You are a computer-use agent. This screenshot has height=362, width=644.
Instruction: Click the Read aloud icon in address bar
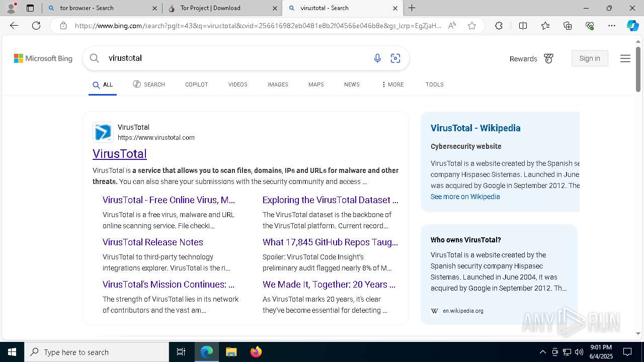pyautogui.click(x=452, y=26)
